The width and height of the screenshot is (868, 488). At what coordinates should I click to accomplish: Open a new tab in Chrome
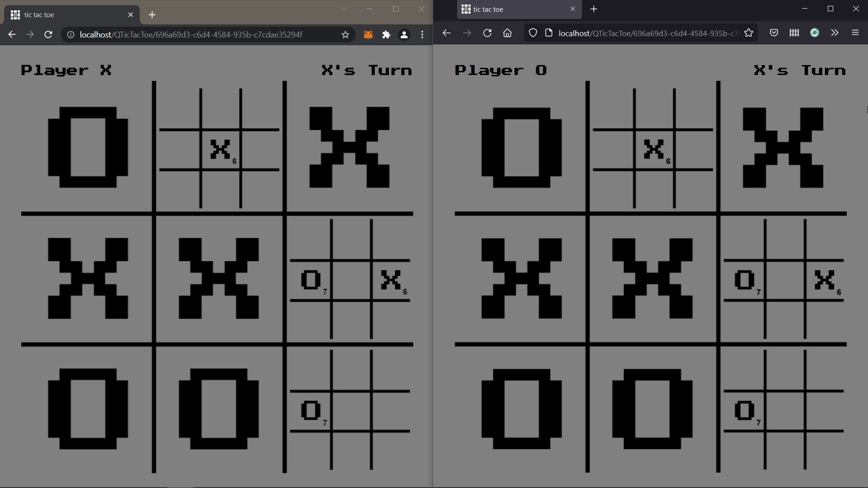click(152, 15)
